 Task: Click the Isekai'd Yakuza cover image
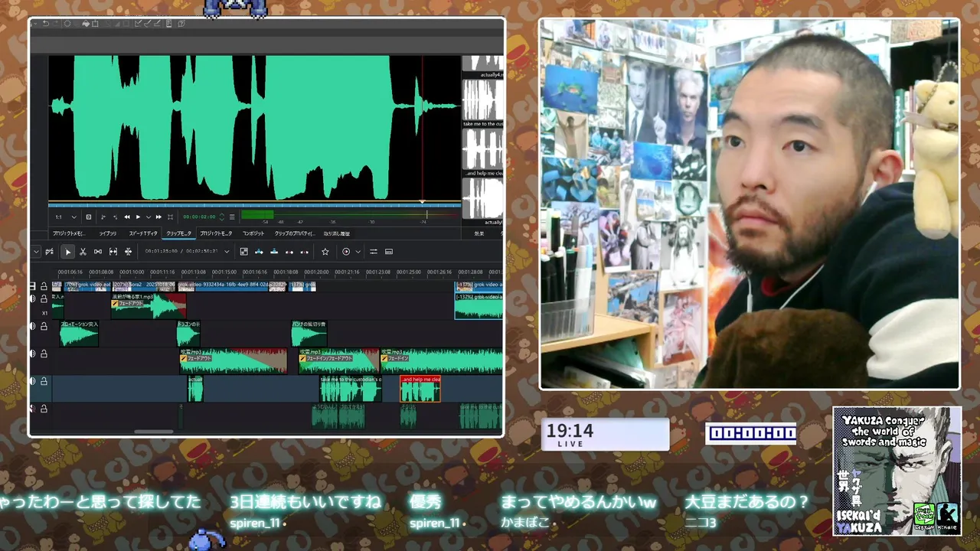tap(897, 471)
